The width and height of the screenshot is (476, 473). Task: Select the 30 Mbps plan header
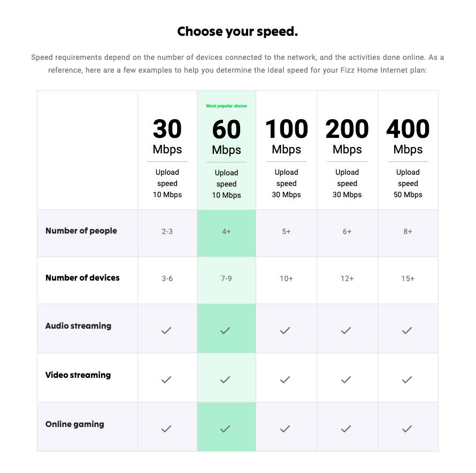167,136
